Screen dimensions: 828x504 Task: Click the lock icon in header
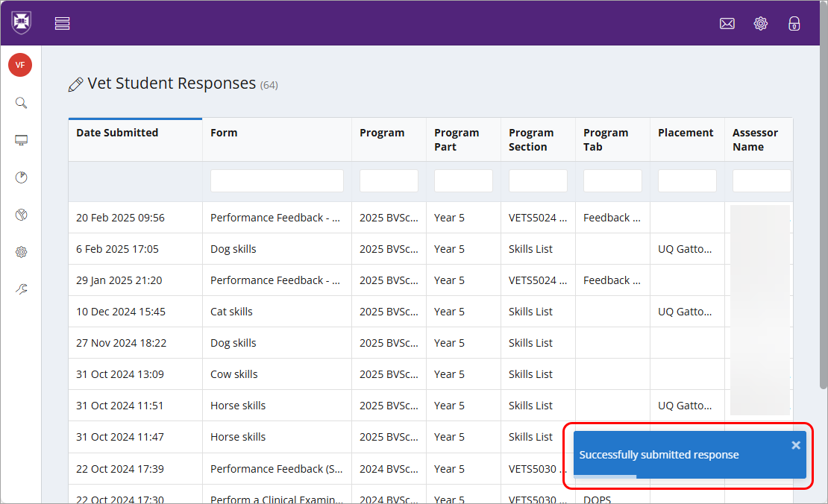pyautogui.click(x=794, y=23)
